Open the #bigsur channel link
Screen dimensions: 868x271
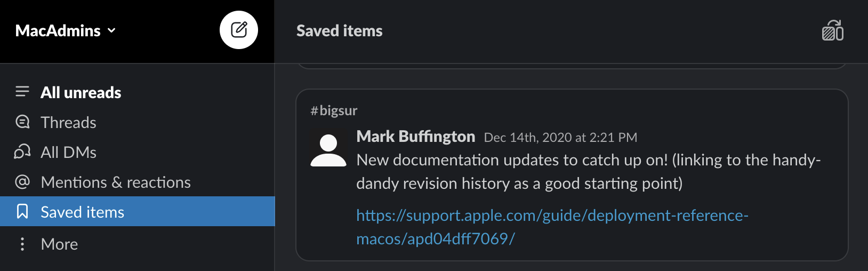[x=334, y=110]
